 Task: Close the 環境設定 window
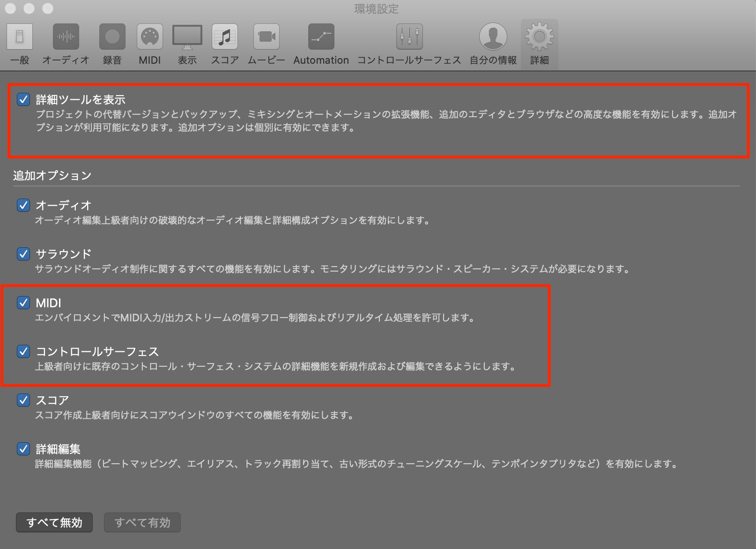[x=10, y=8]
